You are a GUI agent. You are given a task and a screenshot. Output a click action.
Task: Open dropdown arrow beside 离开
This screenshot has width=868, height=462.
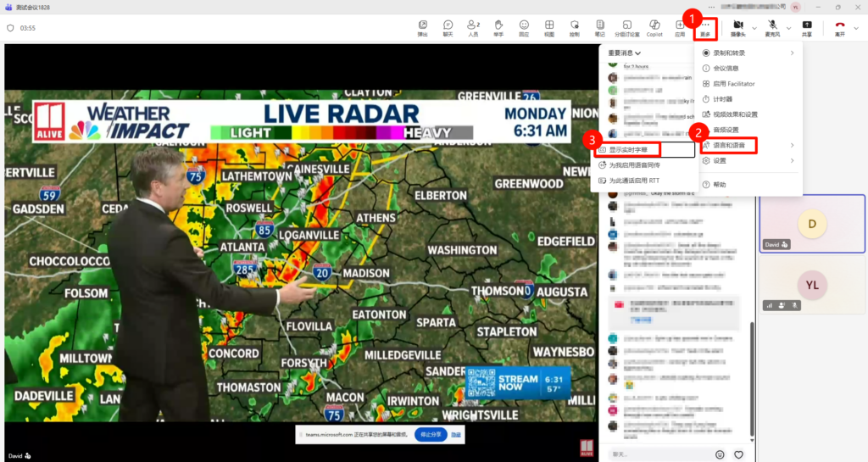click(x=856, y=28)
